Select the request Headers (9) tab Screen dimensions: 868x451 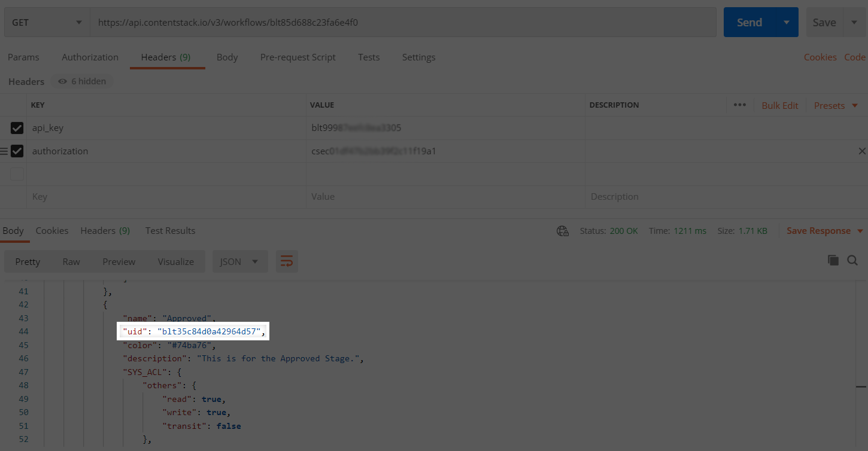tap(166, 57)
